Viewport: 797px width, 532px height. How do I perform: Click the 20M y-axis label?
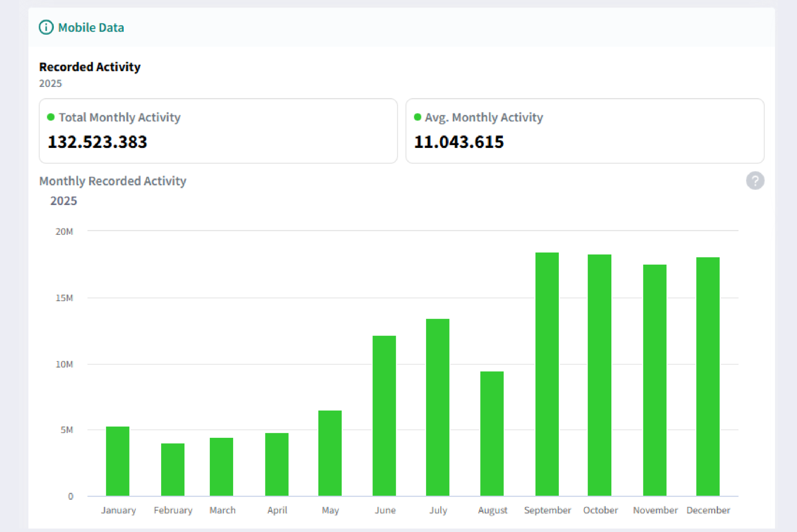pyautogui.click(x=64, y=232)
